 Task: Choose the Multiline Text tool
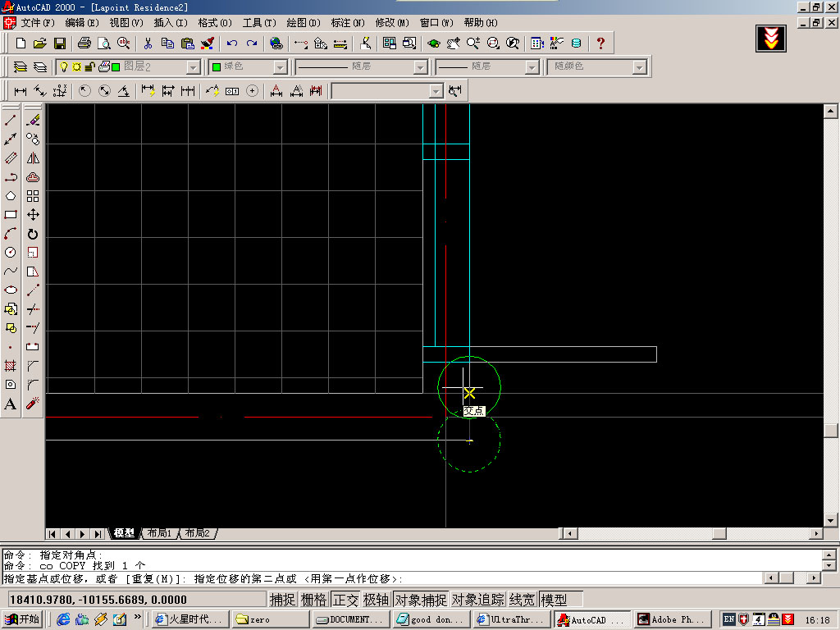[x=11, y=404]
